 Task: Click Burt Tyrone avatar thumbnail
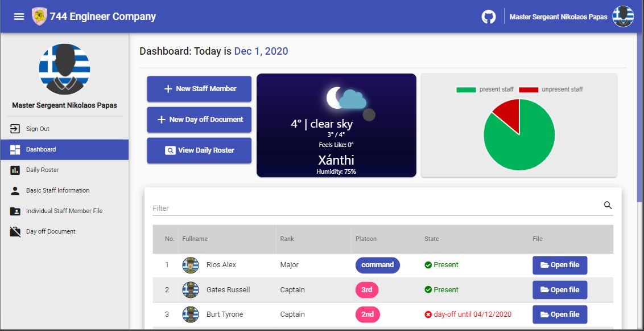[191, 314]
